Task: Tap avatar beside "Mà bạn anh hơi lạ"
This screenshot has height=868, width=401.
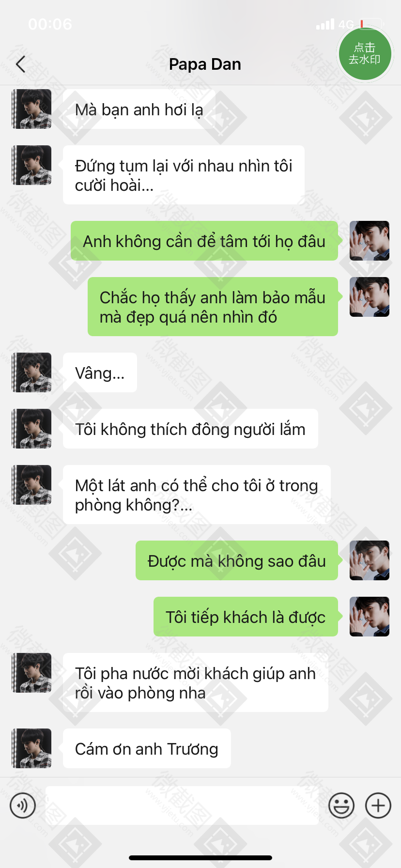Action: pyautogui.click(x=31, y=109)
